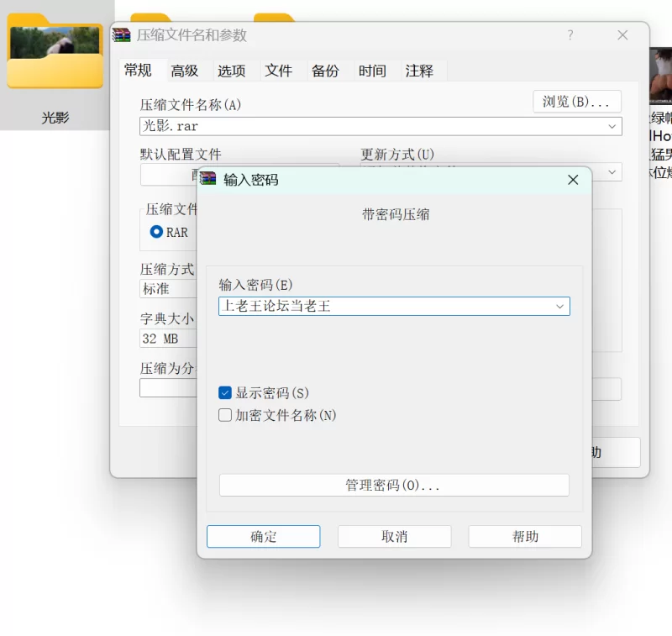Close the 输入密码 dialog
This screenshot has width=672, height=636.
pos(573,180)
